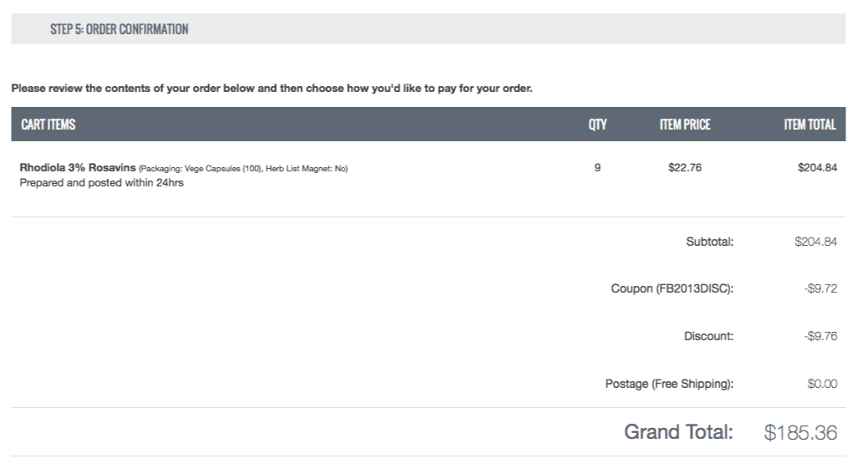Click the Grand Total label
Viewport: 868px width, 474px height.
(x=678, y=432)
